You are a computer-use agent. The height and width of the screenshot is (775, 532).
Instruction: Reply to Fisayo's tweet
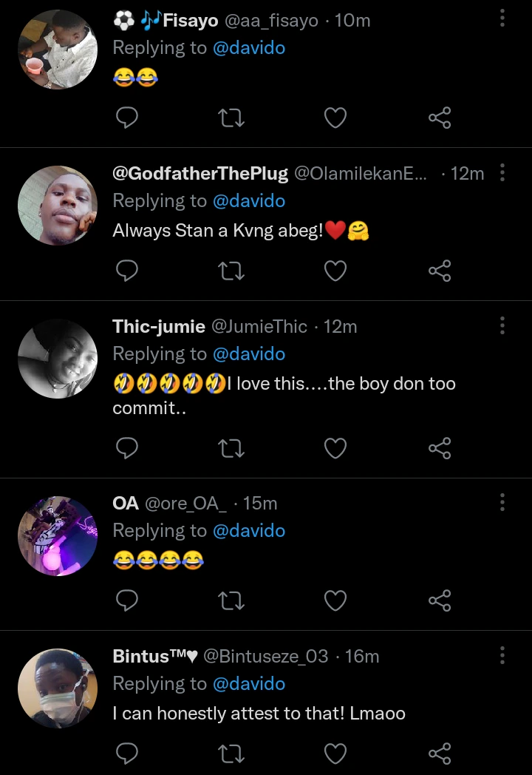(x=128, y=118)
